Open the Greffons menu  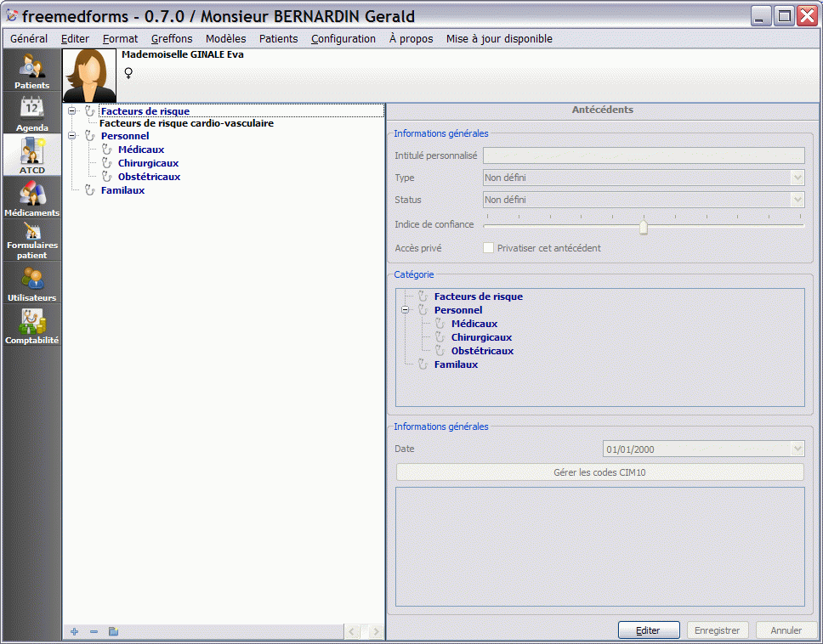(172, 39)
